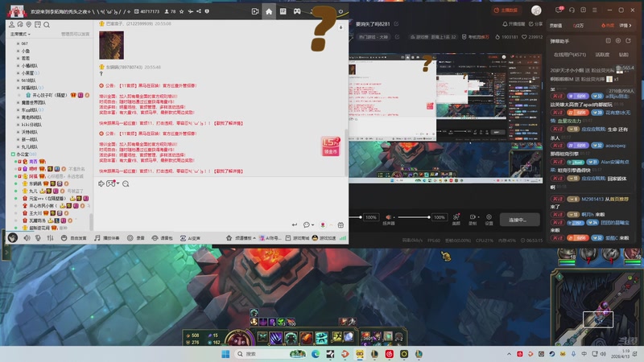This screenshot has height=362, width=644.
Task: Share the channel via share icon
Action: tap(199, 11)
